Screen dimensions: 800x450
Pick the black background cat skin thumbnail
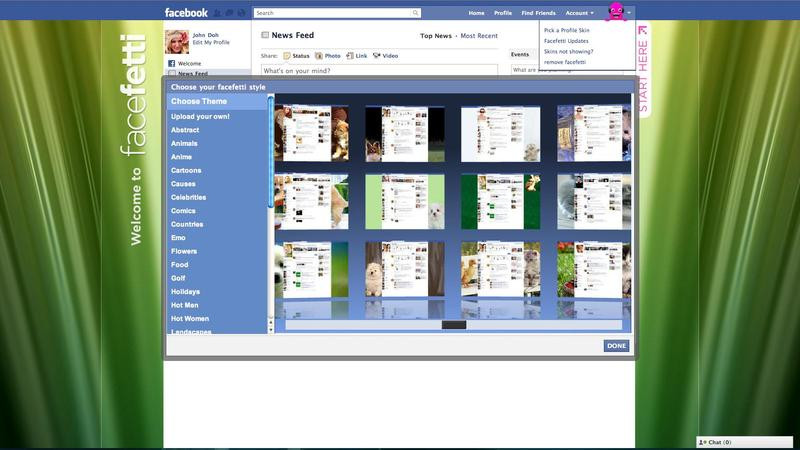click(405, 134)
